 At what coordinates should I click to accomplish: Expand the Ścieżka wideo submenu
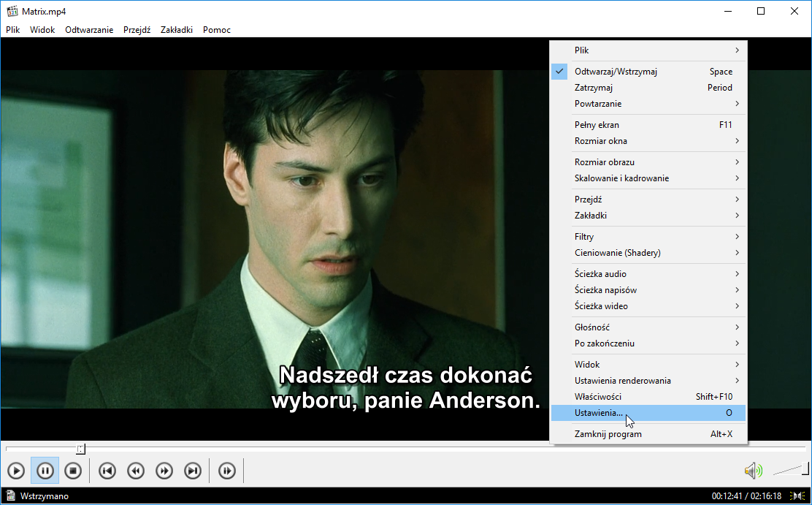click(648, 306)
